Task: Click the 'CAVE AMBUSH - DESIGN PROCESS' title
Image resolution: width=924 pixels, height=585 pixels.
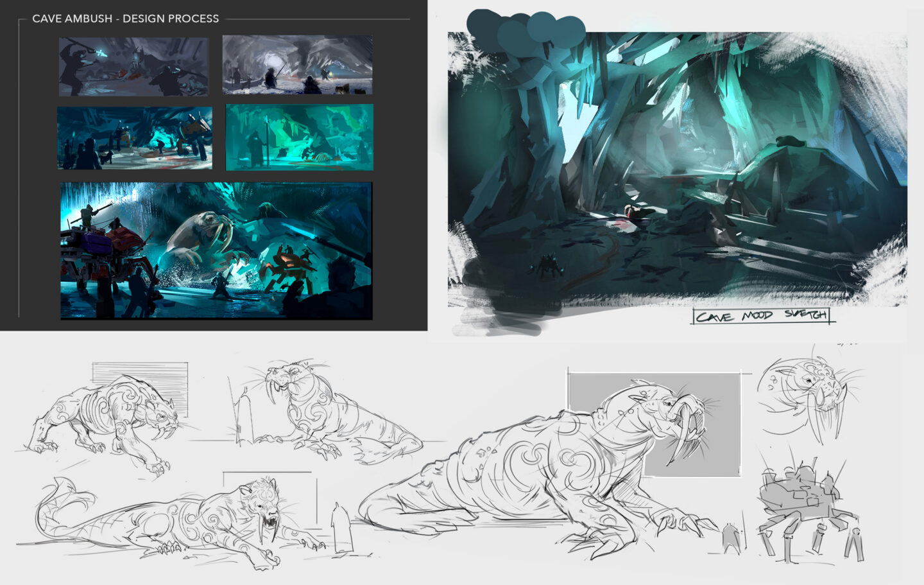Action: click(125, 19)
